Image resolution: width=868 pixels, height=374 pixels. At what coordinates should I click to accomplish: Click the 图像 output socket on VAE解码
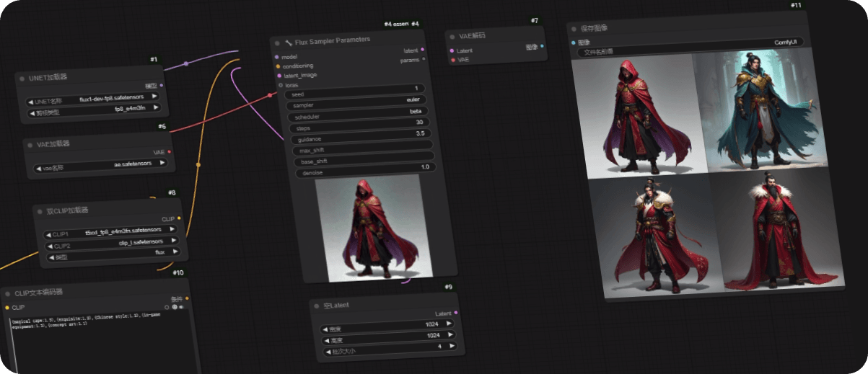click(542, 46)
